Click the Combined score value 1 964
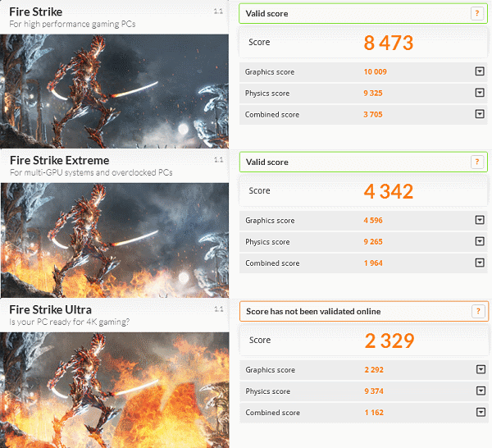This screenshot has width=492, height=448. pyautogui.click(x=373, y=263)
